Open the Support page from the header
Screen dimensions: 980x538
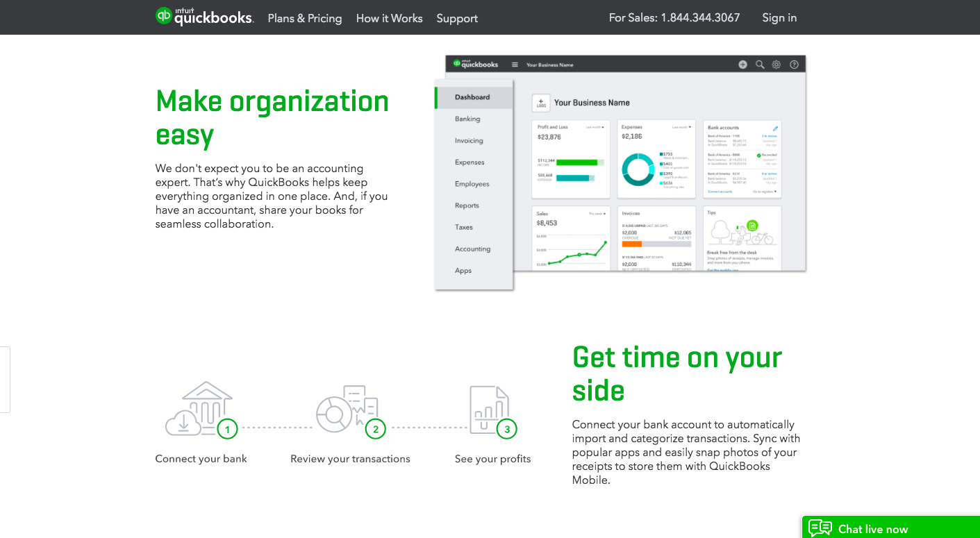[457, 18]
